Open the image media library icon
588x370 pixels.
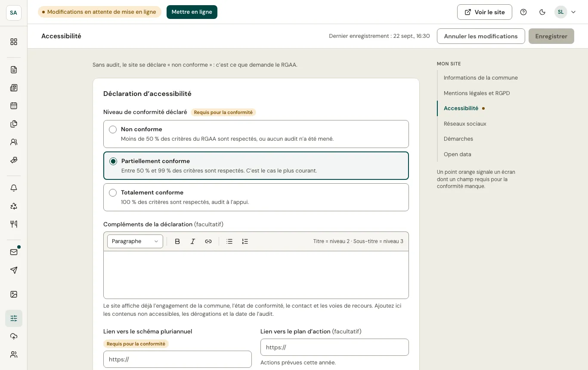(14, 294)
